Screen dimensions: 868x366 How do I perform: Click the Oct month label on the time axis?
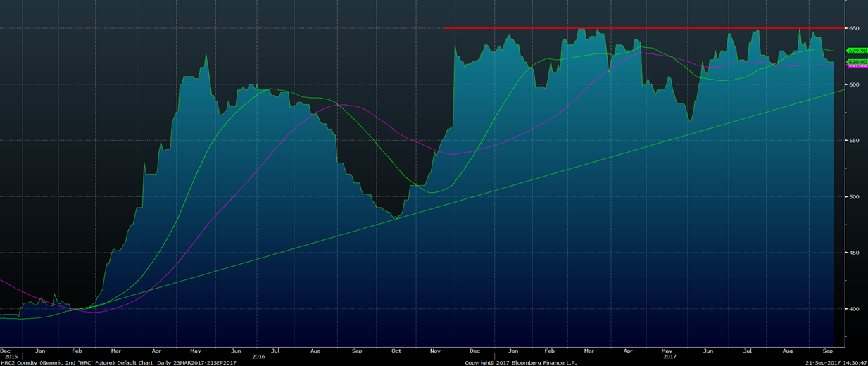coord(396,350)
